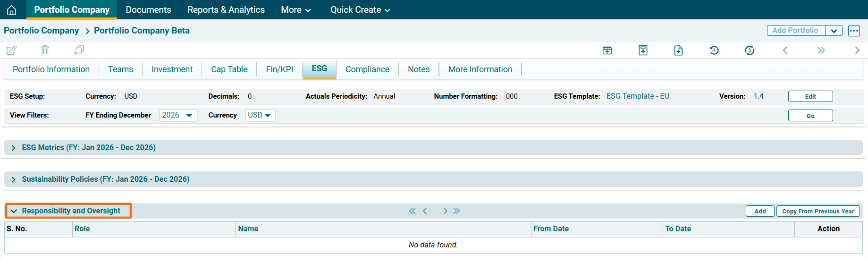Open the ESG Template - EU link

[x=637, y=96]
